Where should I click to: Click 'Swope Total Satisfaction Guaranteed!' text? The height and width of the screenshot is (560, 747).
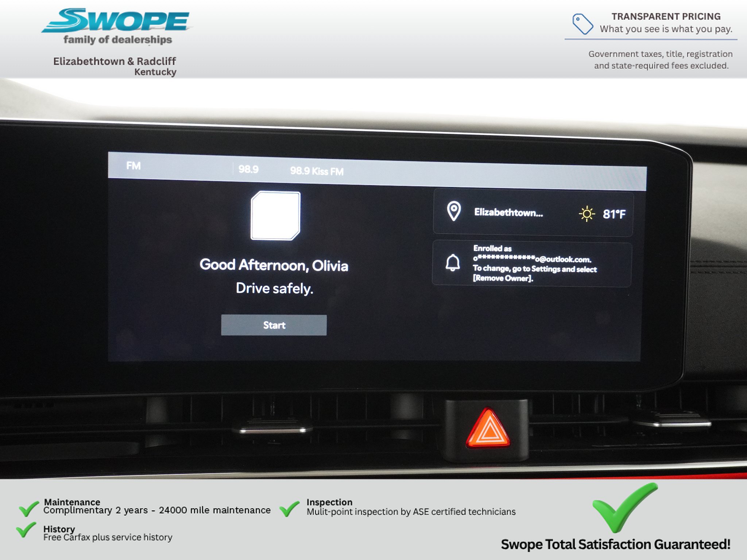(615, 544)
